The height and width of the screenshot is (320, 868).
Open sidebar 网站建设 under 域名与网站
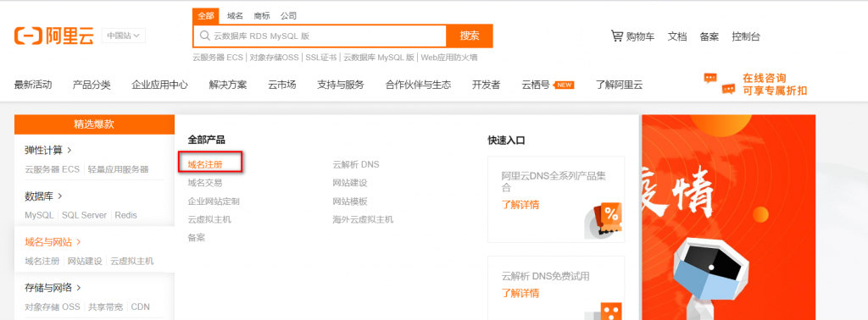(85, 261)
